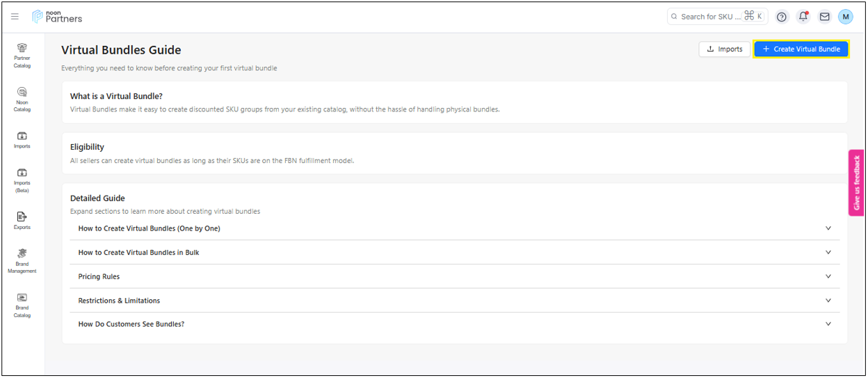Open notifications bell icon
Viewport: 868px width, 378px height.
[x=803, y=17]
